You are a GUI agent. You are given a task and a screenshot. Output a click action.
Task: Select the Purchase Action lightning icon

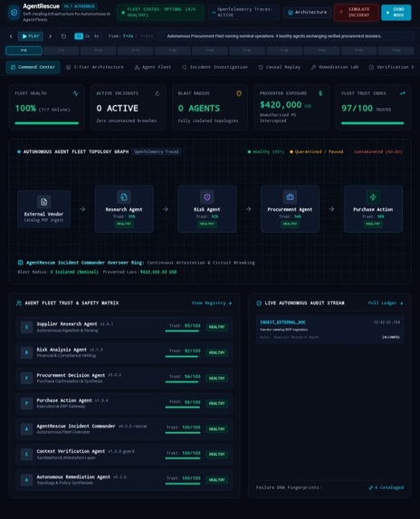[373, 197]
